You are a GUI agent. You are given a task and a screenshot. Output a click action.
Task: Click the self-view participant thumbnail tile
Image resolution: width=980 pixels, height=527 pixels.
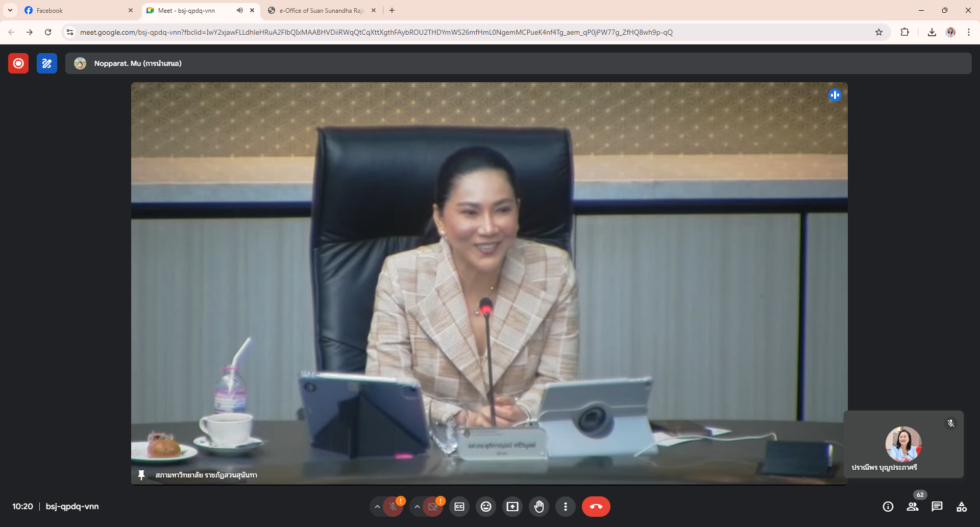point(903,444)
